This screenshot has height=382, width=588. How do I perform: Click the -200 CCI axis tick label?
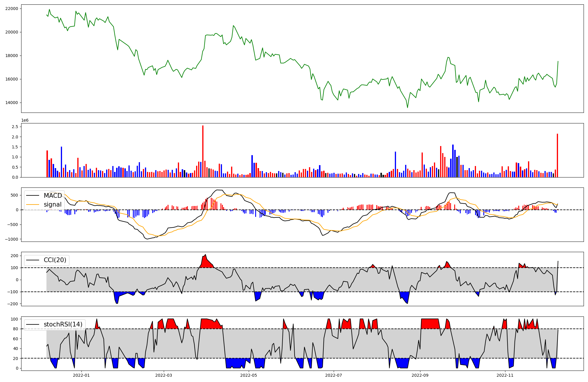[13, 304]
